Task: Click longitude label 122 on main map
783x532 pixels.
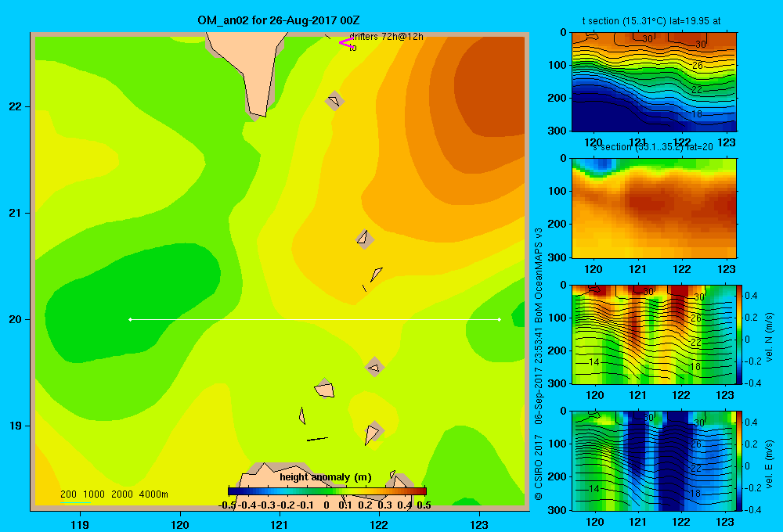Action: [x=379, y=524]
